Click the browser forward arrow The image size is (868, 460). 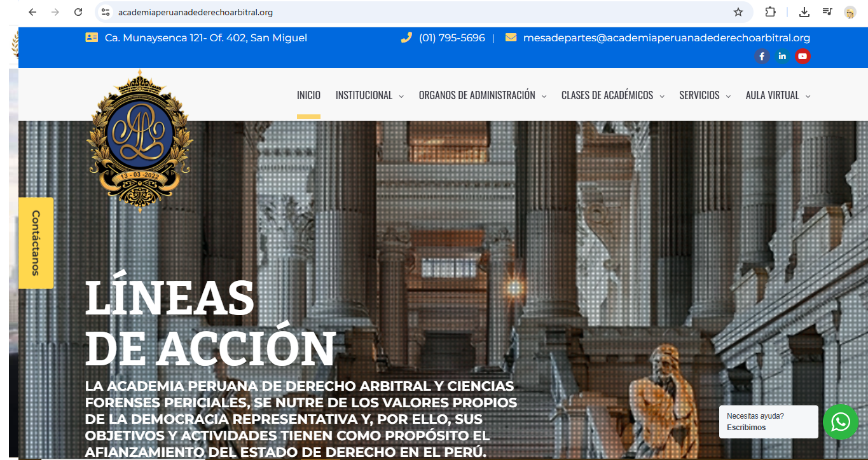pyautogui.click(x=55, y=12)
